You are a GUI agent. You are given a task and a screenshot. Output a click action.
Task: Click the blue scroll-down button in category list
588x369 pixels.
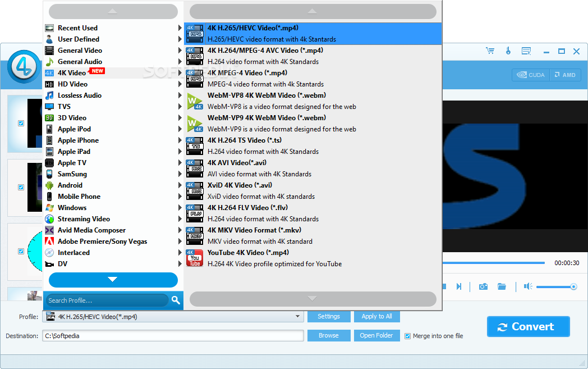(113, 280)
